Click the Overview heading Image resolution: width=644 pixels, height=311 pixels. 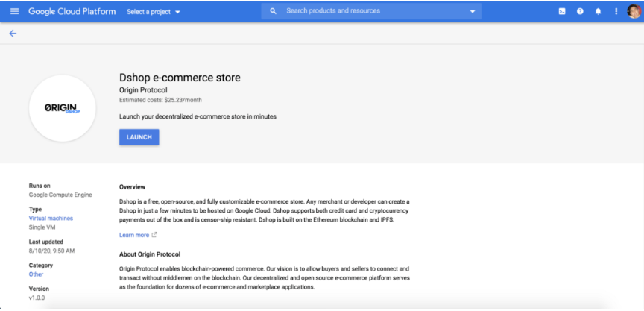tap(132, 187)
